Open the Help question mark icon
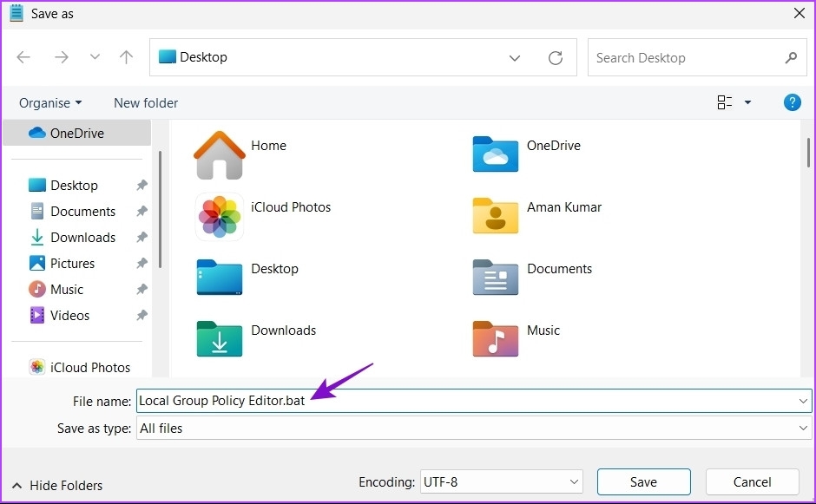 coord(792,102)
